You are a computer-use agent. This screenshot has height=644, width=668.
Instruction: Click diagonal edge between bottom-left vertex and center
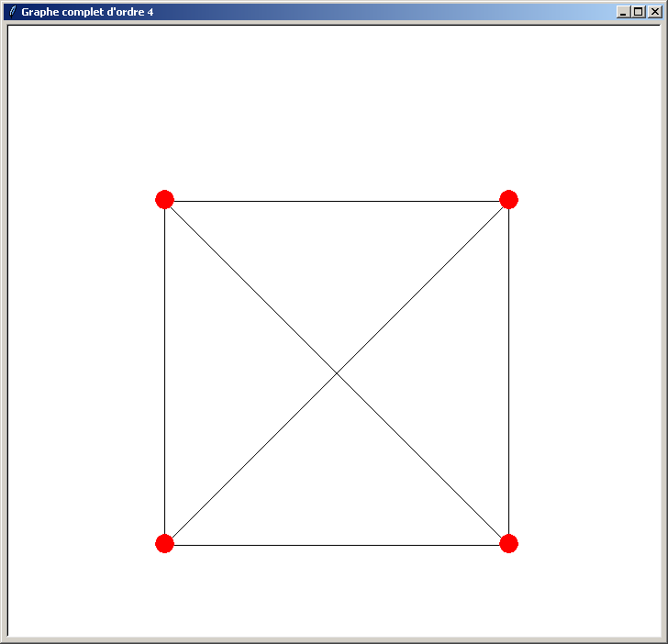[250, 459]
